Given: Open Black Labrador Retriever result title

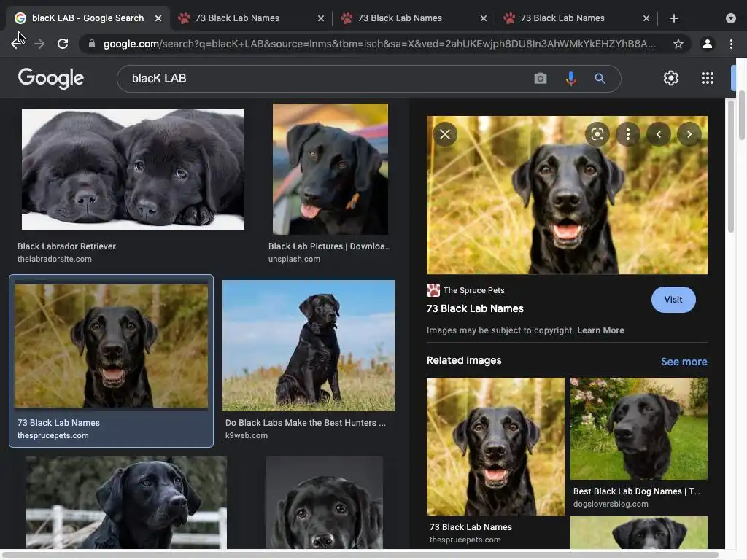Looking at the screenshot, I should click(x=66, y=246).
